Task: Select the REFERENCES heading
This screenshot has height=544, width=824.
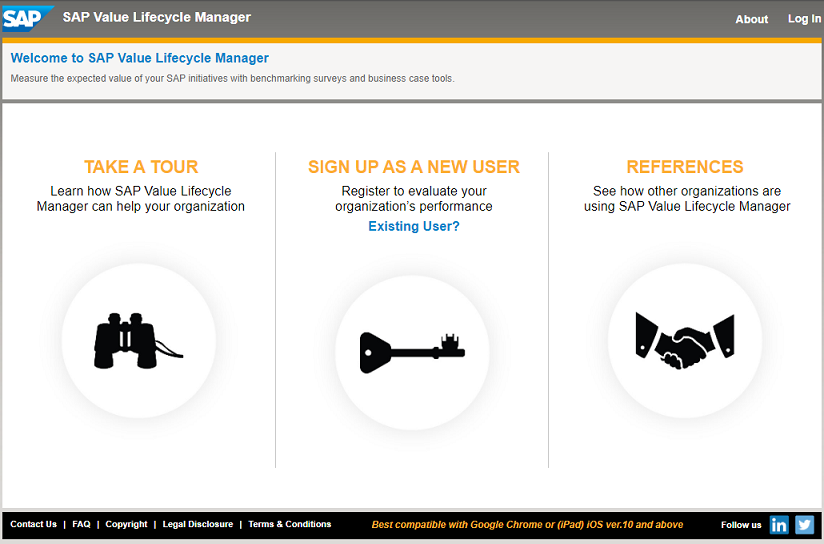Action: coord(685,167)
